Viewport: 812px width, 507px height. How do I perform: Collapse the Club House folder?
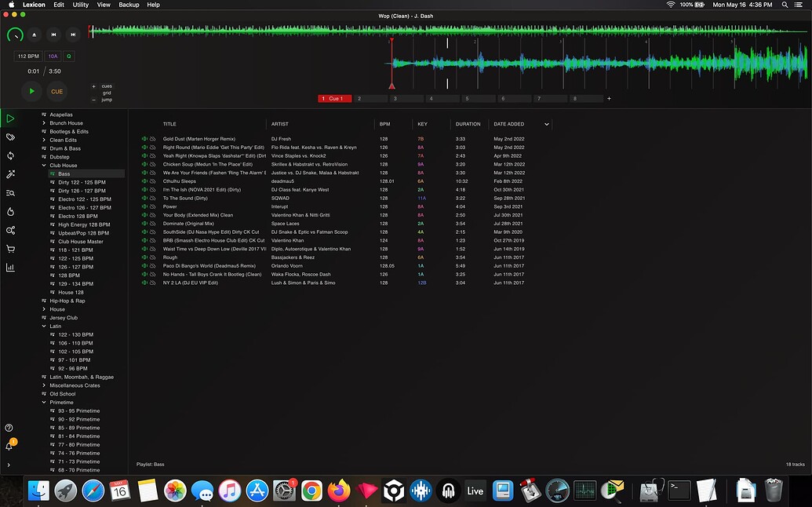(44, 164)
